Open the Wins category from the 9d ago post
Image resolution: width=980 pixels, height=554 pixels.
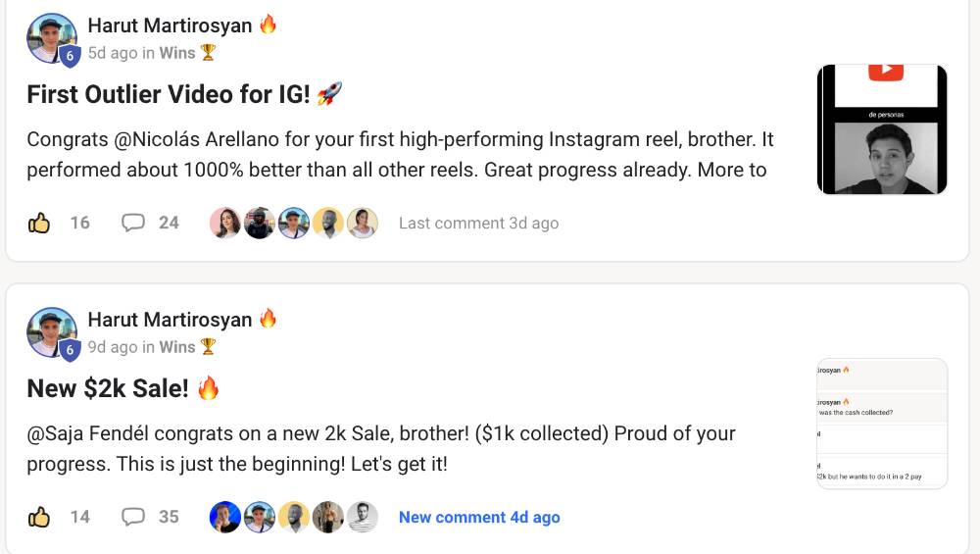pyautogui.click(x=177, y=347)
